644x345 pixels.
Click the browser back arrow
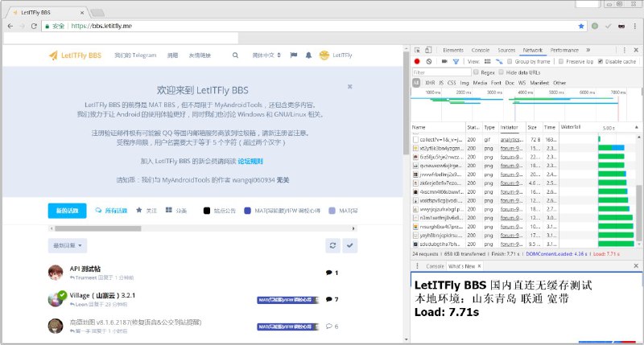[10, 26]
